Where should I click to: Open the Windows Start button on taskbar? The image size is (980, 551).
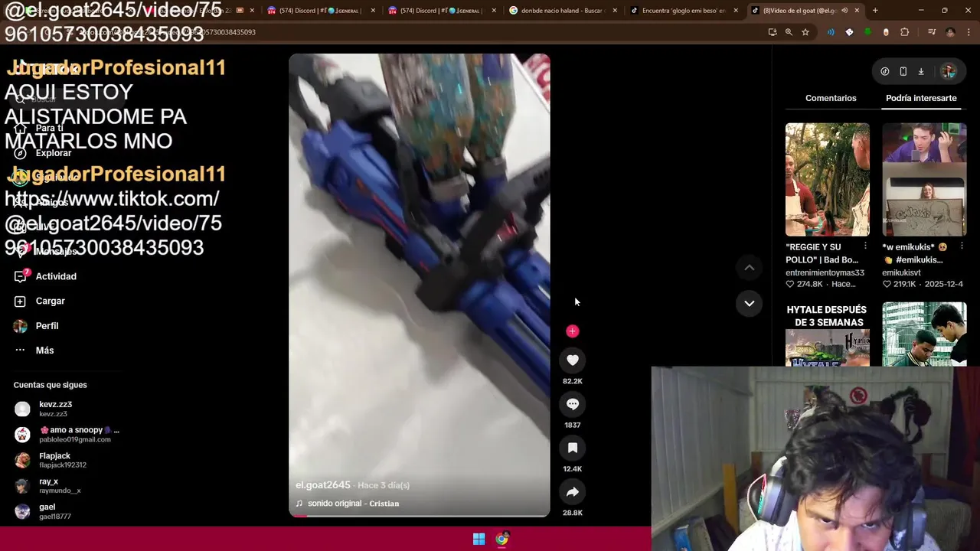pyautogui.click(x=479, y=540)
